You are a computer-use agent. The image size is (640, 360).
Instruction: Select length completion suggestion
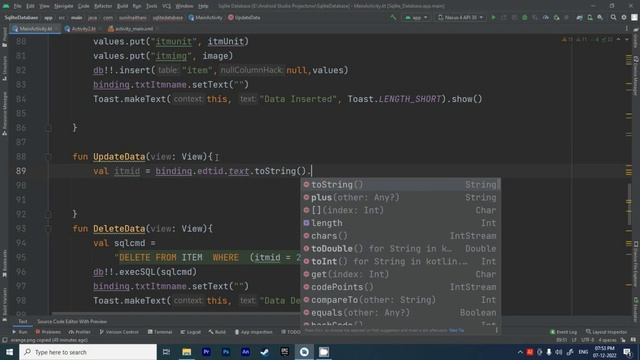(x=400, y=223)
